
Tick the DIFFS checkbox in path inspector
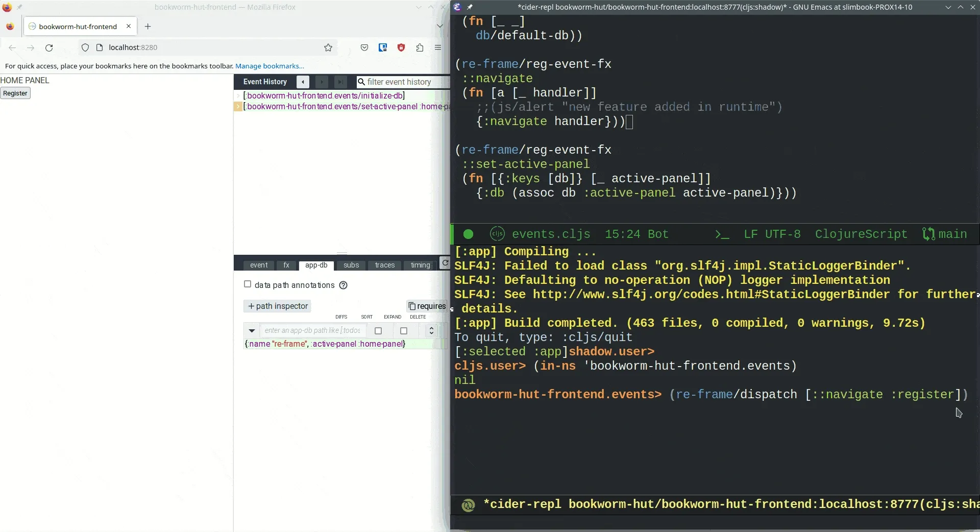(378, 331)
